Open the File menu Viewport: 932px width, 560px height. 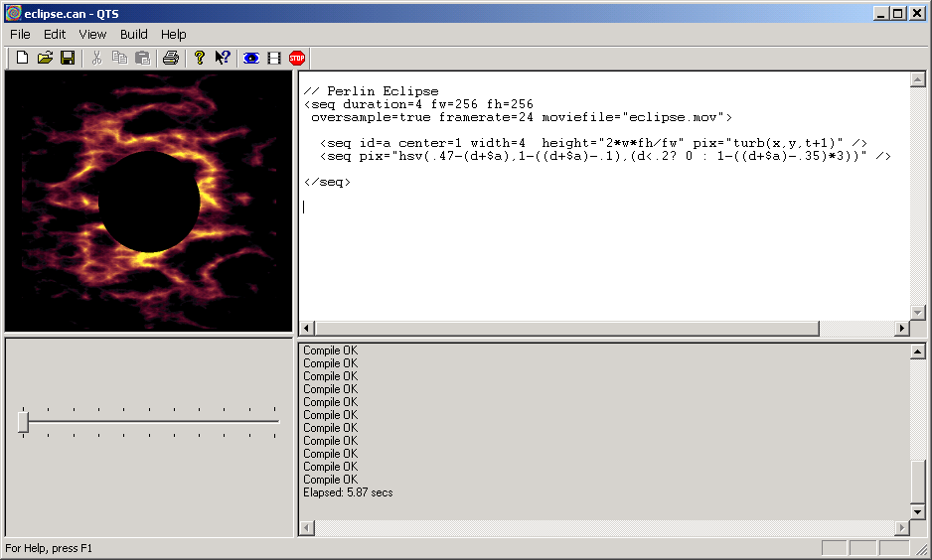[x=20, y=35]
